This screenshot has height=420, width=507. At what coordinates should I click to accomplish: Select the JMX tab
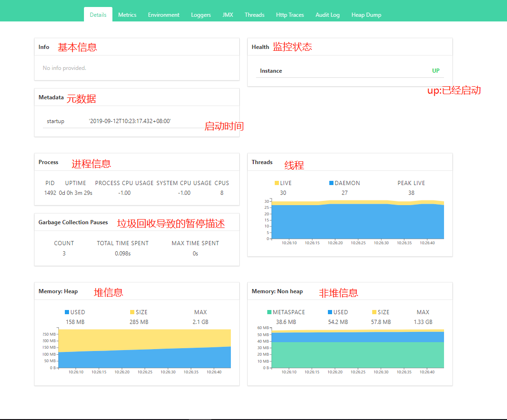click(x=228, y=15)
